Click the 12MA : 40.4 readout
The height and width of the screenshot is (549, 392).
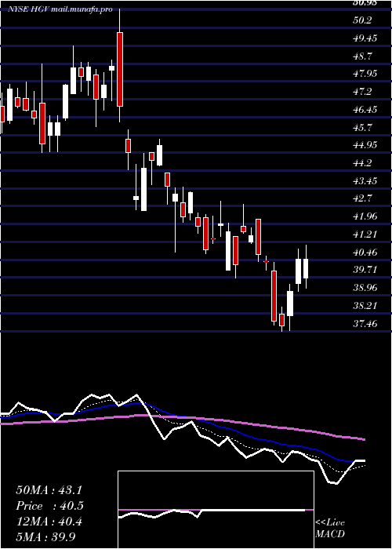point(49,522)
